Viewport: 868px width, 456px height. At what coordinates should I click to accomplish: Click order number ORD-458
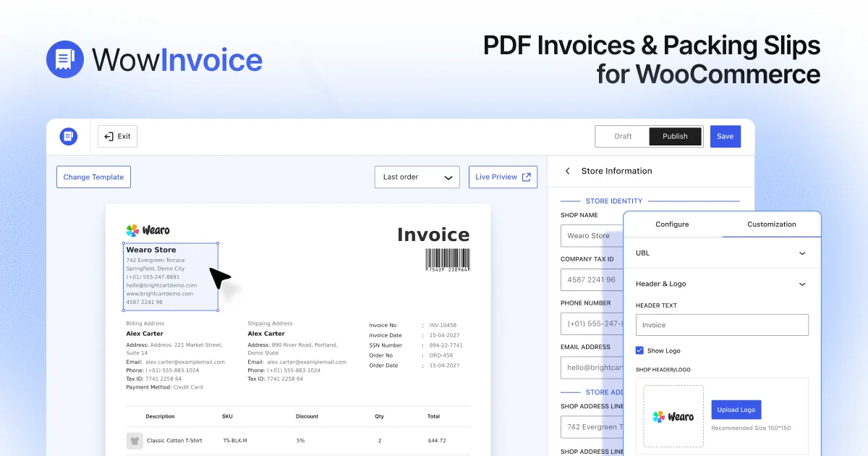(441, 355)
